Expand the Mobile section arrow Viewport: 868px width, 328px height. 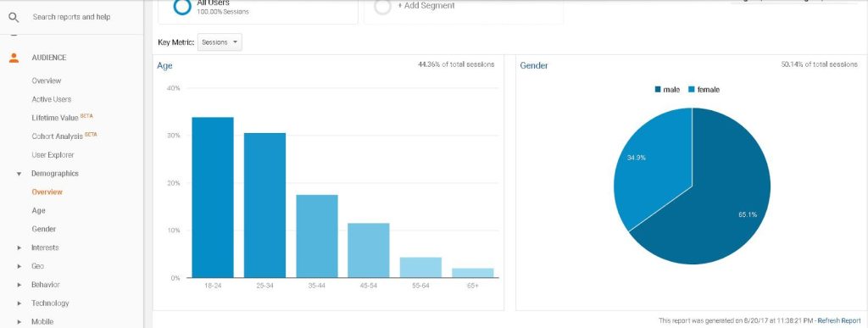(19, 322)
